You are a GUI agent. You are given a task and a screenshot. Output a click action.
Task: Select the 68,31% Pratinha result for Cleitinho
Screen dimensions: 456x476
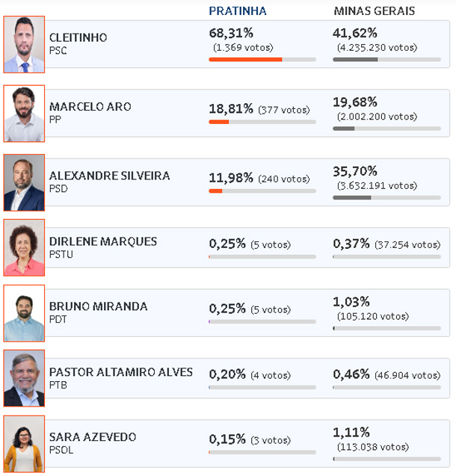coord(231,33)
